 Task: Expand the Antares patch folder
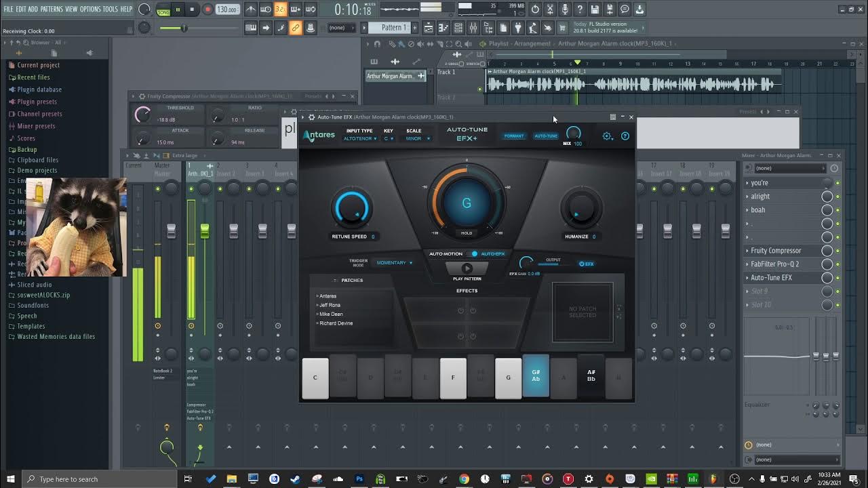click(x=327, y=296)
